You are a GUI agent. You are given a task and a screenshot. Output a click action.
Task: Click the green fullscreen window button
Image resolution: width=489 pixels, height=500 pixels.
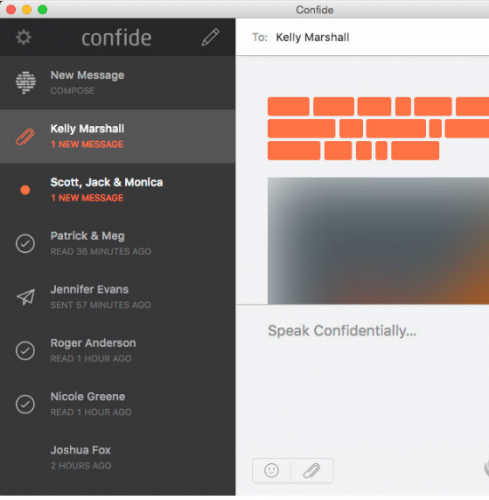pyautogui.click(x=42, y=9)
